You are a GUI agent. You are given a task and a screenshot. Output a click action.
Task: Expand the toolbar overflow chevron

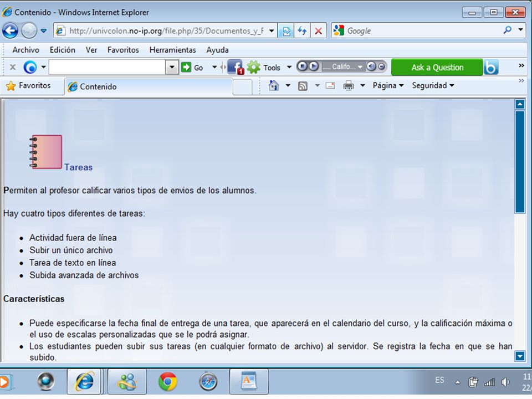click(521, 65)
